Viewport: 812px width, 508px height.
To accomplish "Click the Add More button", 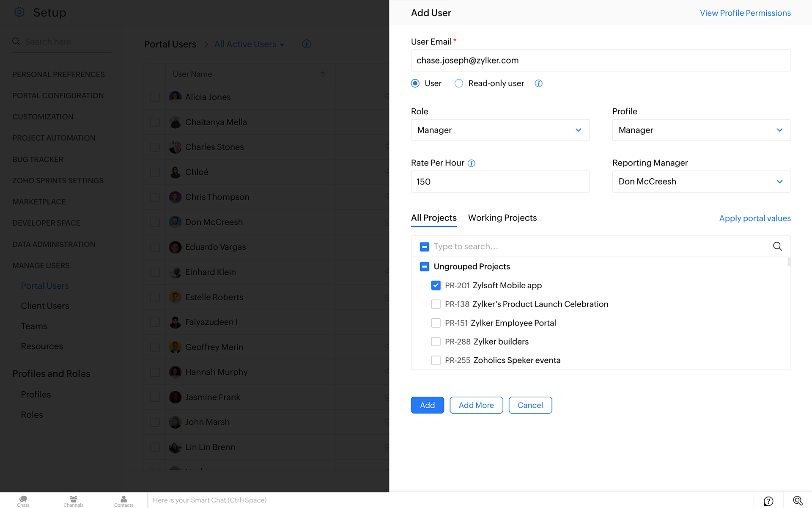I will click(476, 405).
